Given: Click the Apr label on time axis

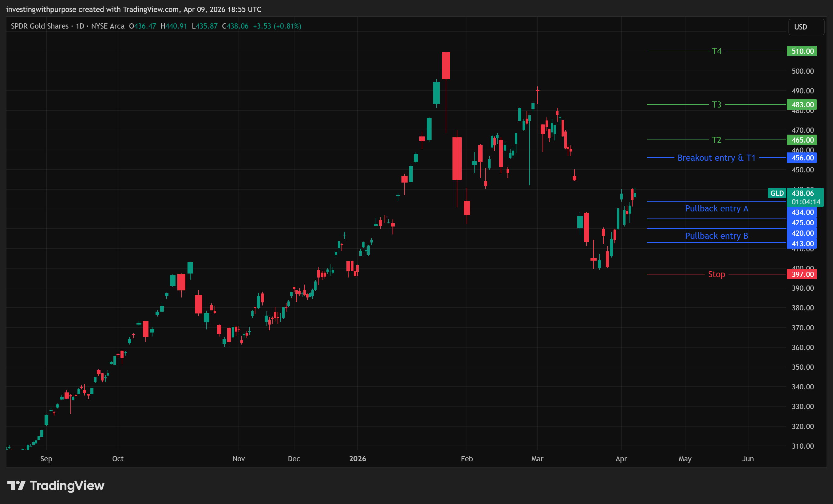Looking at the screenshot, I should (x=621, y=459).
